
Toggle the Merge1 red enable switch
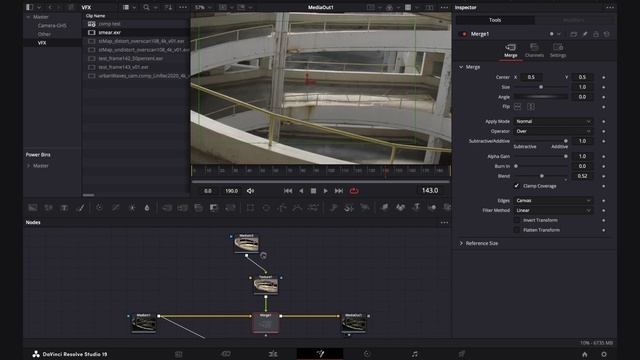pyautogui.click(x=463, y=34)
